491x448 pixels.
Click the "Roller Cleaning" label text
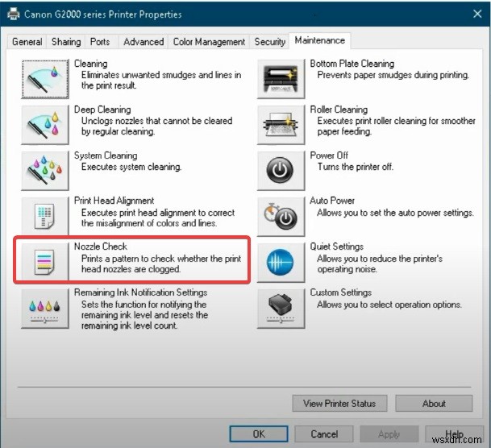coord(339,110)
